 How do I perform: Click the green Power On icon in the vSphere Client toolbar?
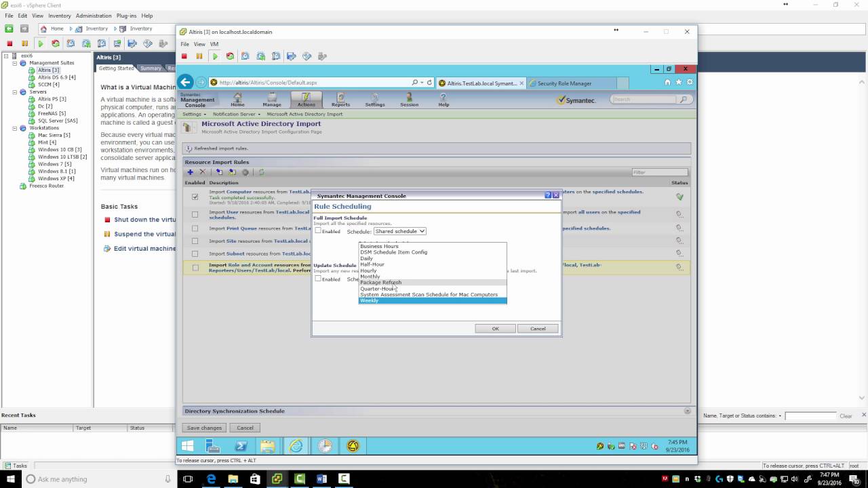coord(40,43)
